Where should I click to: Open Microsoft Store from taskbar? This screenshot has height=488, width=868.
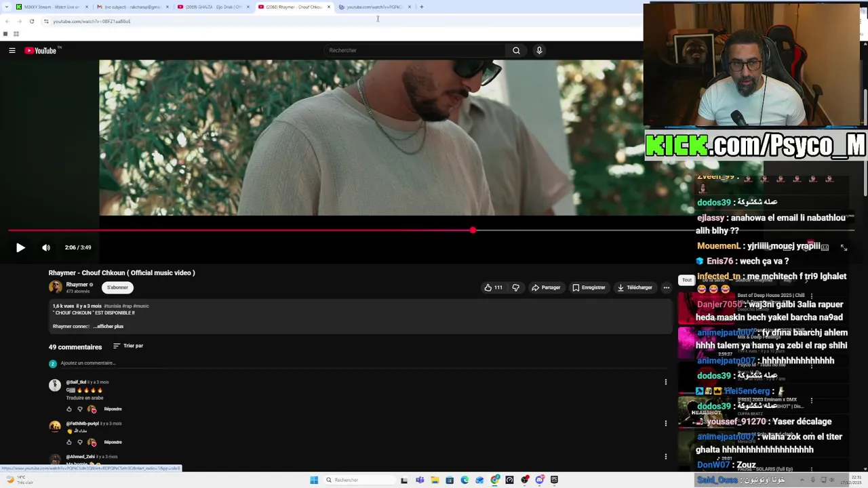coord(450,480)
